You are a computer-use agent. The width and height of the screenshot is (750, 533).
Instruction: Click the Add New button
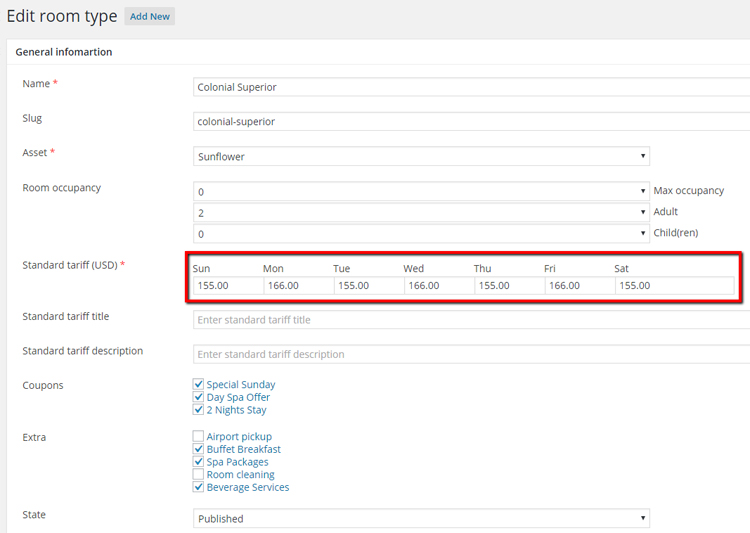tap(150, 17)
